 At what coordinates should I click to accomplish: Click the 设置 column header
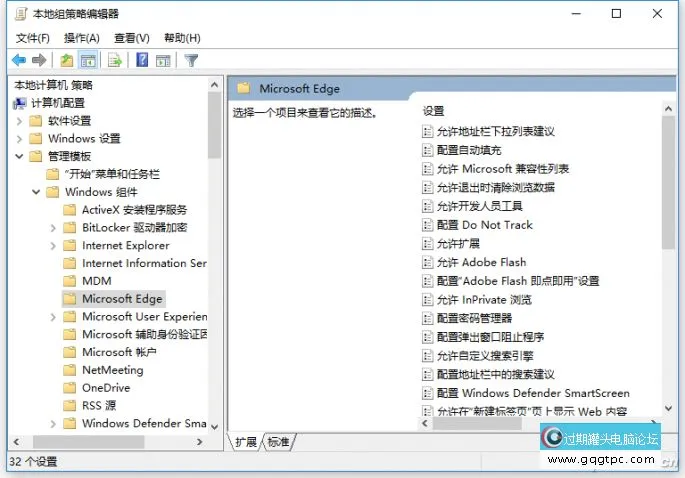pos(433,111)
